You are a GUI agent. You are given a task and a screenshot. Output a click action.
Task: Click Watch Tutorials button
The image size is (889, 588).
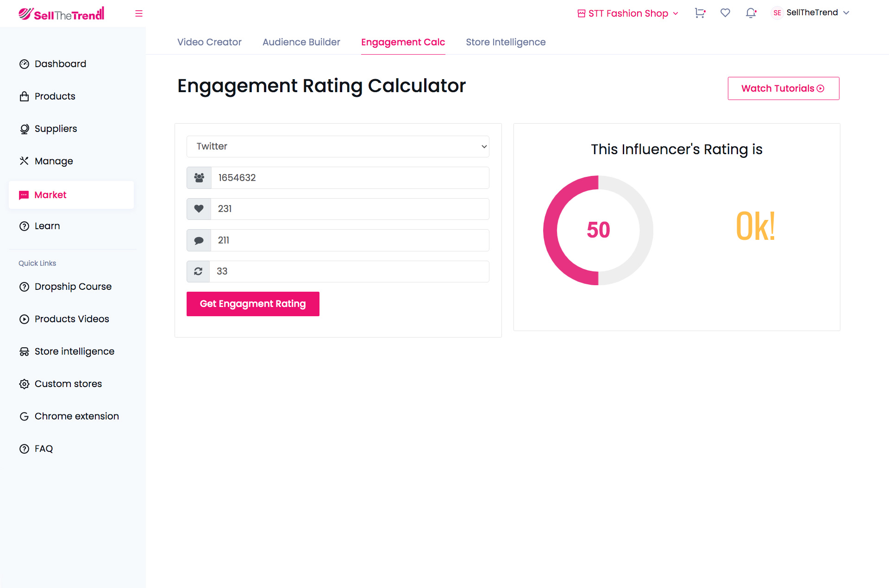[x=783, y=88]
